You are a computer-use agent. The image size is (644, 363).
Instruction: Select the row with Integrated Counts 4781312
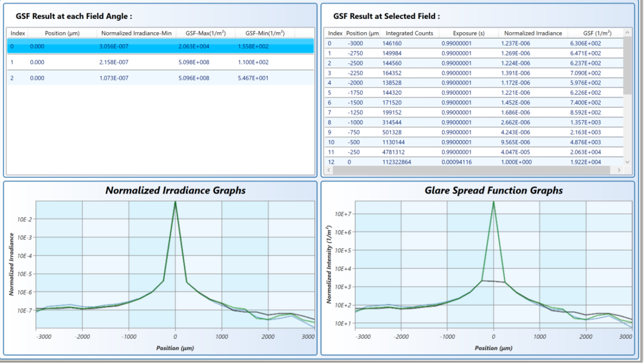point(472,152)
